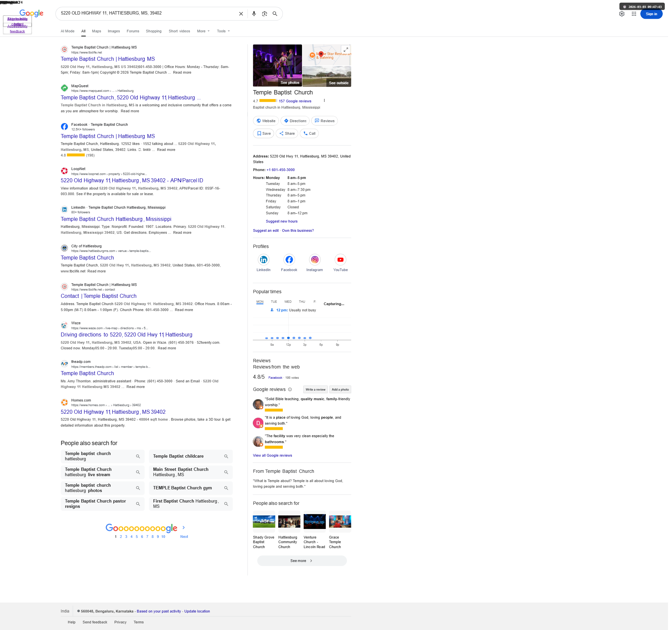This screenshot has height=630, width=672.
Task: Click the next page arrow beside Google pagination logo
Action: tap(185, 531)
